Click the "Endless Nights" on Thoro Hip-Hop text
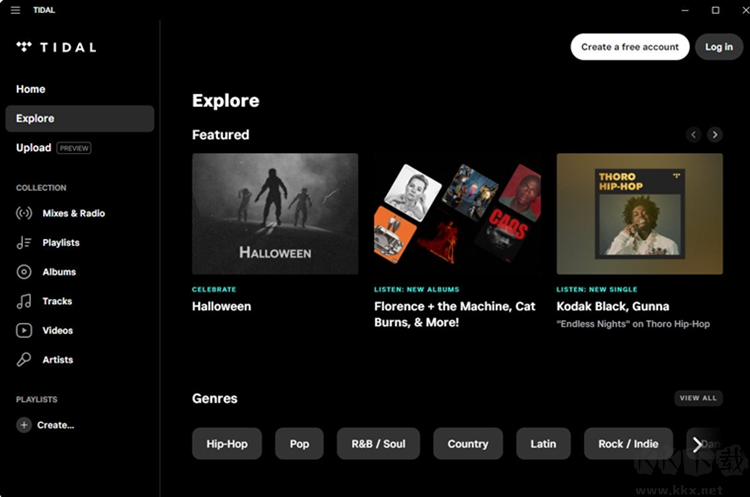 633,324
